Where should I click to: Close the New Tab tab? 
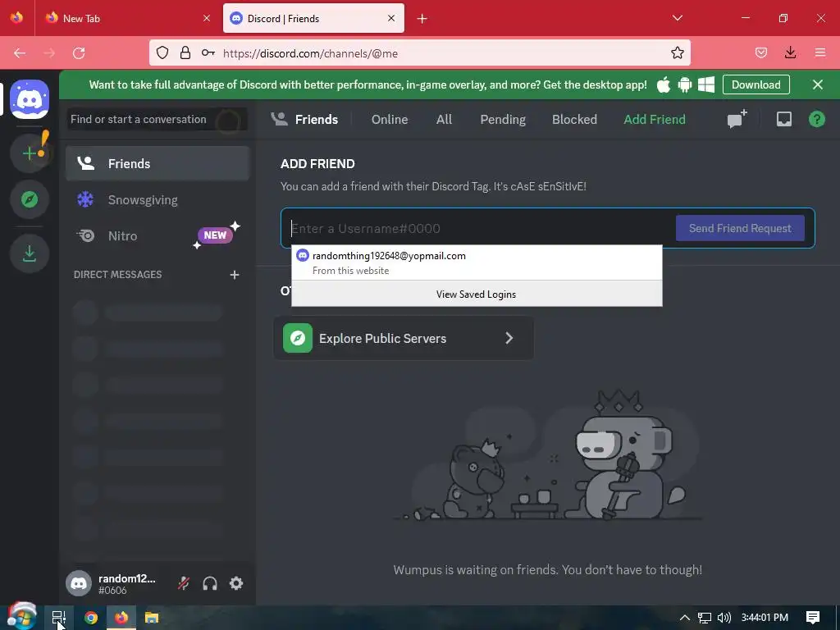tap(207, 18)
